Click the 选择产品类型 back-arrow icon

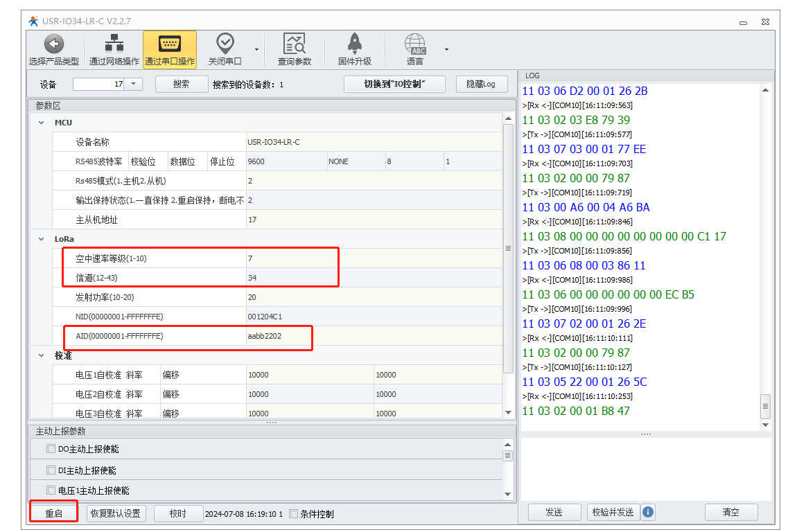point(54,45)
